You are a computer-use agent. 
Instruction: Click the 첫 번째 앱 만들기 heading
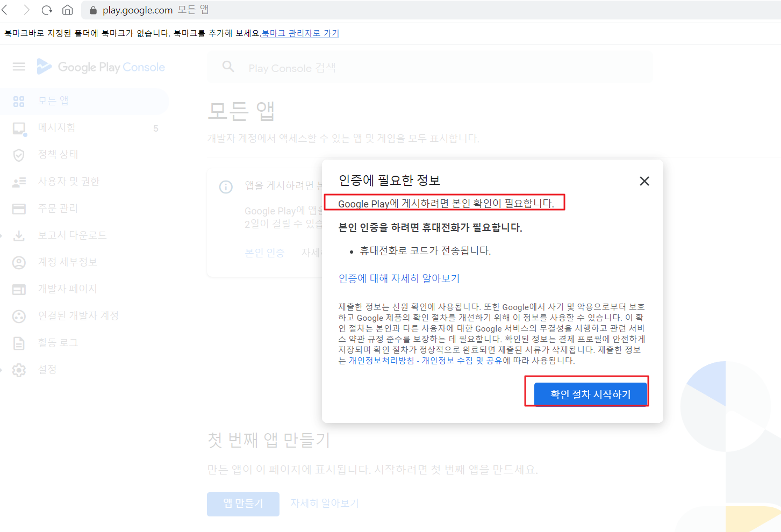269,440
